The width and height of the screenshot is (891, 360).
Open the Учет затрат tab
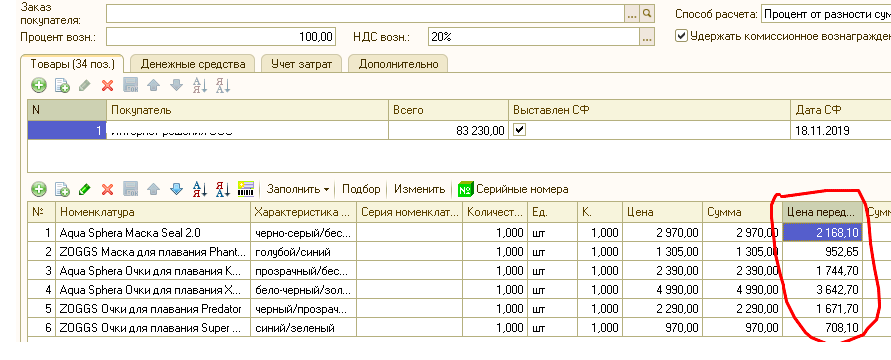click(301, 64)
